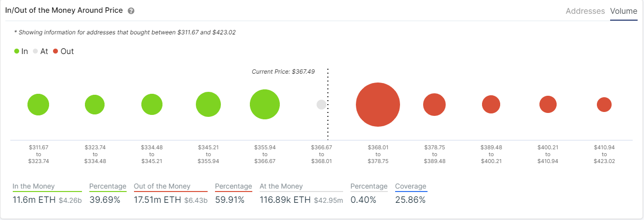Select the red bubble for $400.21 to $410.94
Screen dimensions: 644x220
click(x=548, y=105)
